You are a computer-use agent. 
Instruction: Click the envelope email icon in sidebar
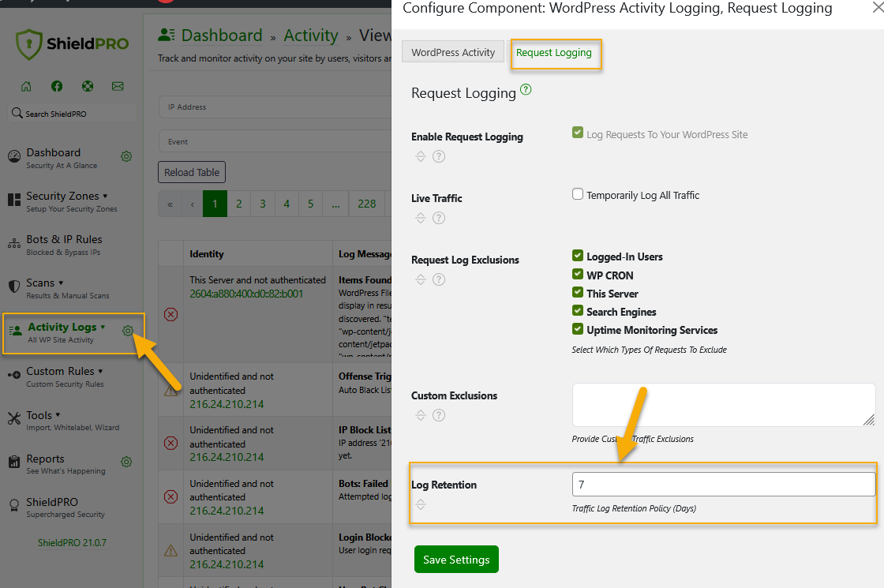118,86
